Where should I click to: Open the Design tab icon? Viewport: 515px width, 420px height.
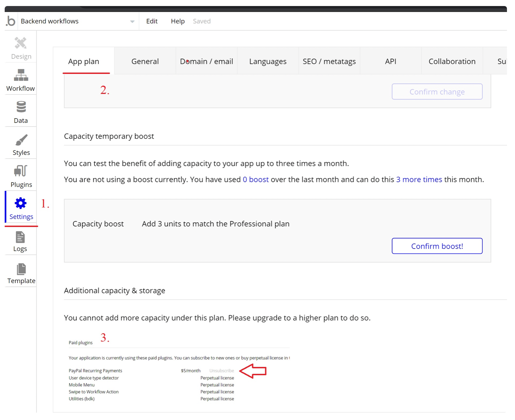pos(21,43)
